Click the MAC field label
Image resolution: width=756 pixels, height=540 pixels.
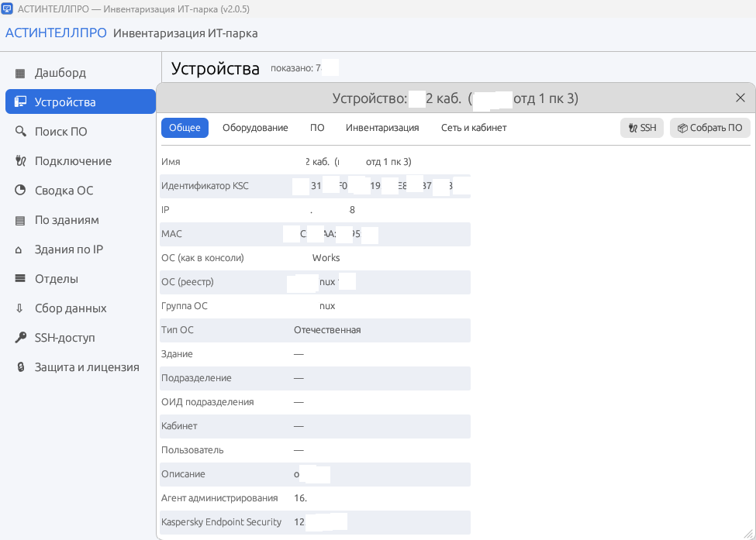[x=171, y=234]
